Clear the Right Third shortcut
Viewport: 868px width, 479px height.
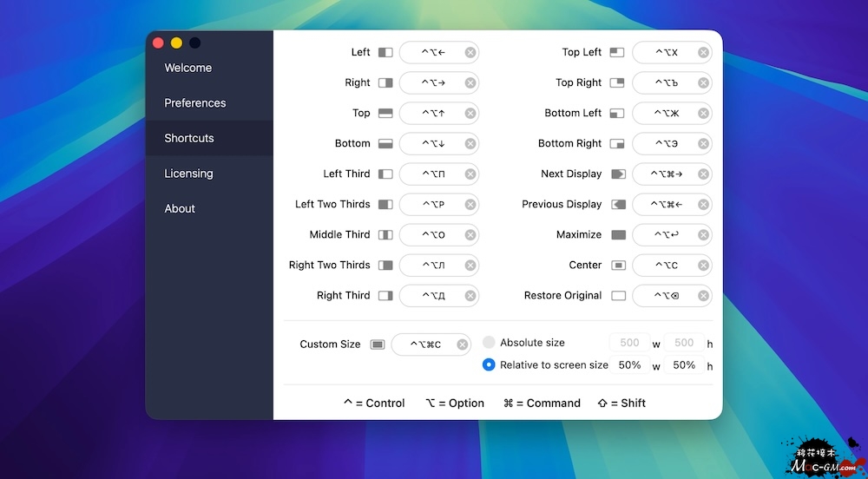click(x=470, y=296)
